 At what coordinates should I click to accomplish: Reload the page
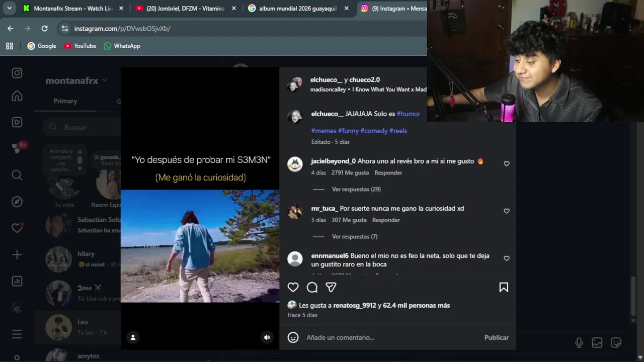pos(44,29)
